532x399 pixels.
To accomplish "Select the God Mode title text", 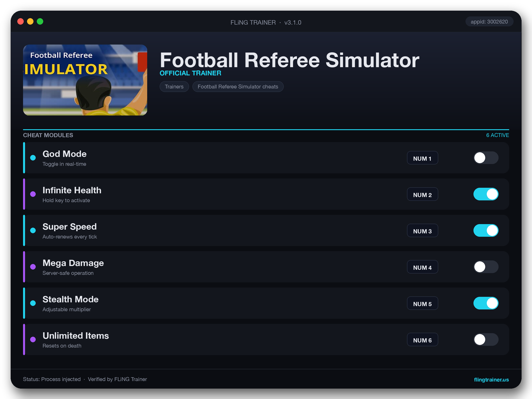I will click(x=65, y=154).
